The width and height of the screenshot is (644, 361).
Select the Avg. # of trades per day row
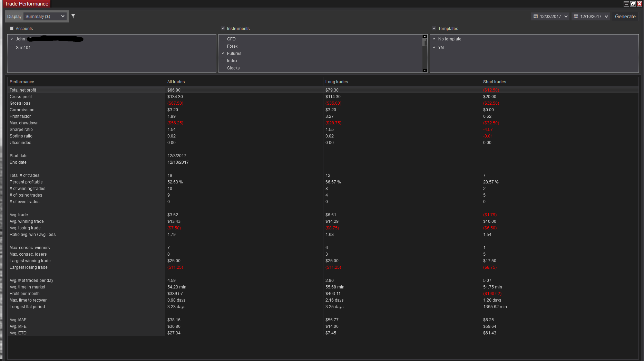[x=323, y=281]
